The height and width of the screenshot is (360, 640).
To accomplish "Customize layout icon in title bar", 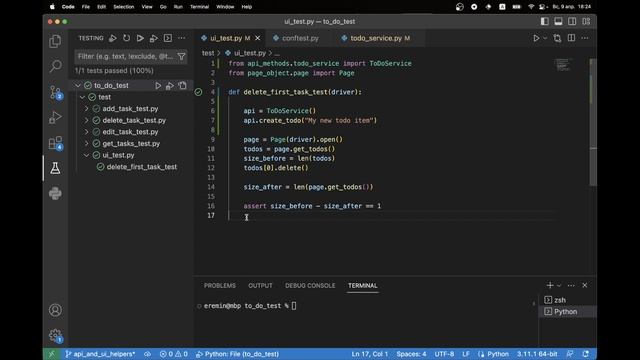I will 586,22.
